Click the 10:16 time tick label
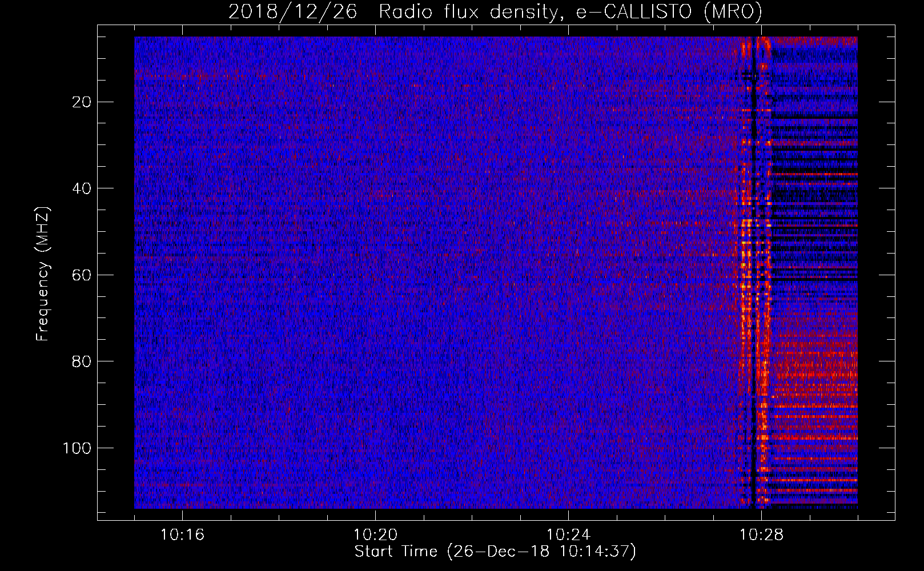The width and height of the screenshot is (924, 571). coord(182,535)
